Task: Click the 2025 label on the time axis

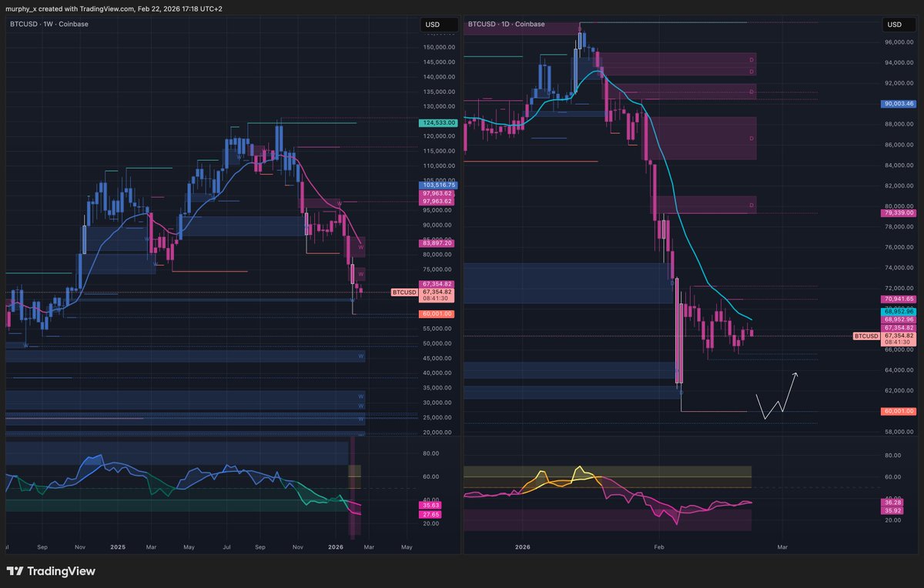Action: pyautogui.click(x=118, y=546)
